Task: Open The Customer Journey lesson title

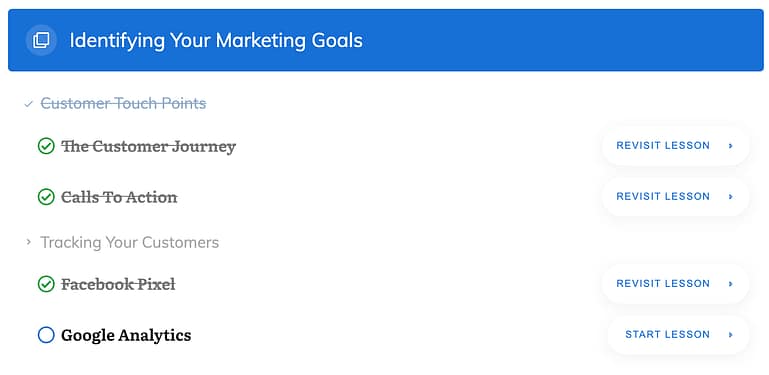Action: pos(149,146)
